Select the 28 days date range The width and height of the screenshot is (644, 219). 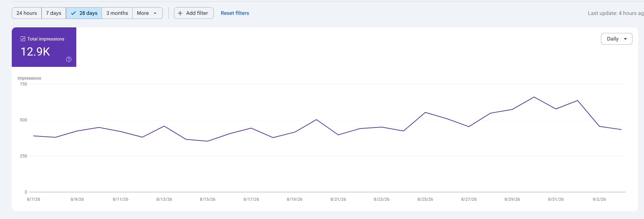pos(84,13)
